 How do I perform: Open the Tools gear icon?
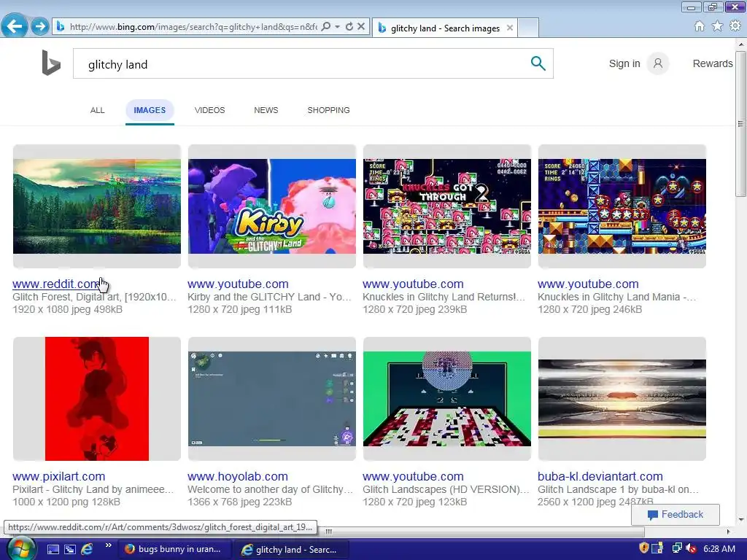tap(735, 26)
